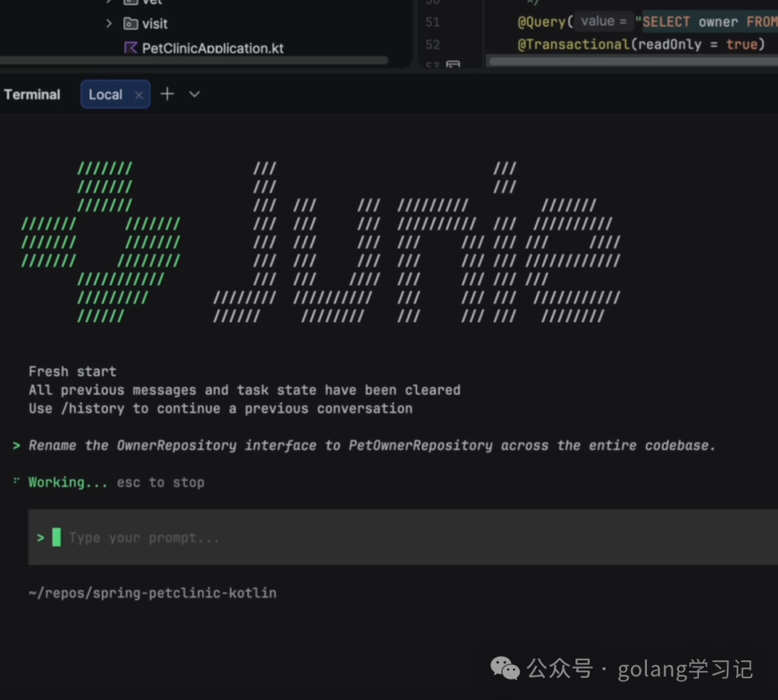Click the spinner icon beside Working status
The height and width of the screenshot is (700, 778).
pyautogui.click(x=15, y=482)
